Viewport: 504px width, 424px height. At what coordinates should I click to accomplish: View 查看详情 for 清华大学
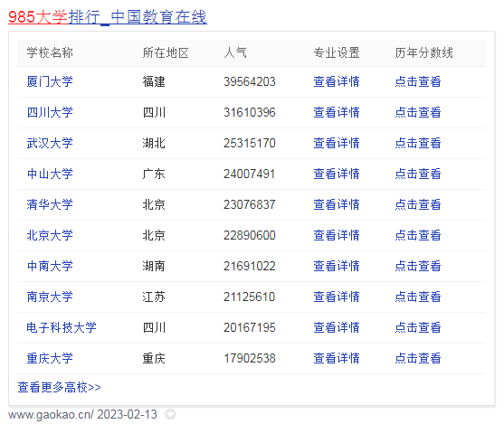(337, 204)
